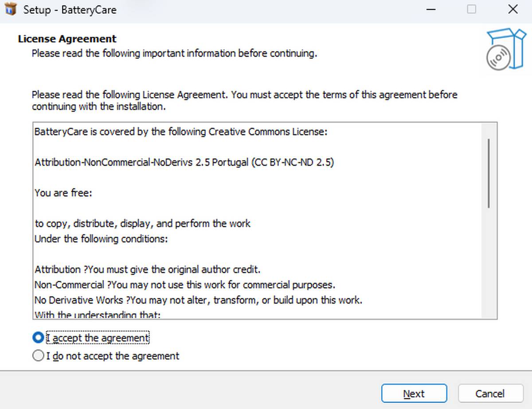
Task: Click the "License Agreement" page heading
Action: pyautogui.click(x=67, y=39)
